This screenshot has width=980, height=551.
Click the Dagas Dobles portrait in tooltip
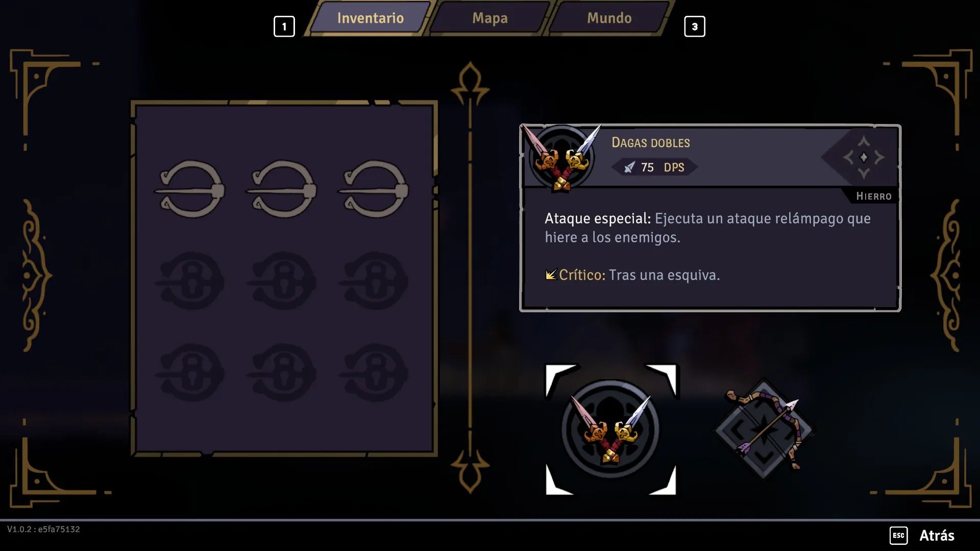[x=561, y=158]
